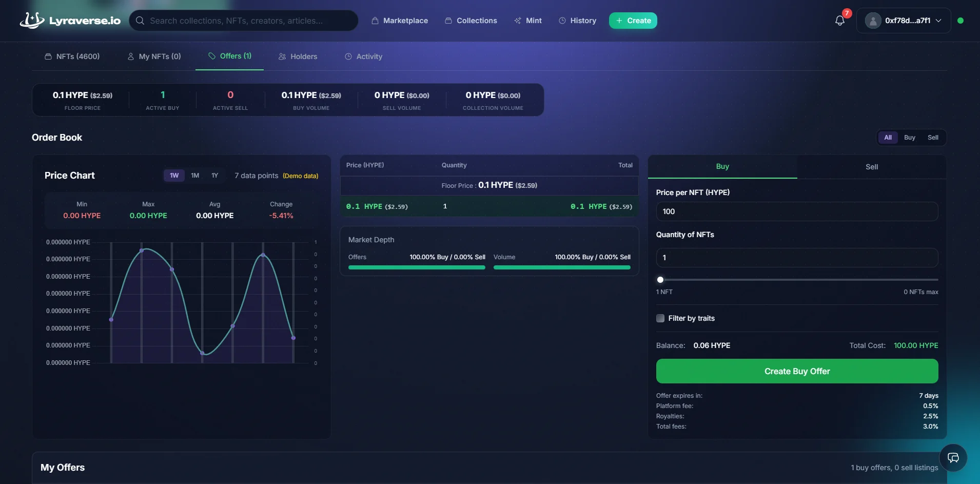
Task: Switch the Order Book filter to Sell
Action: point(933,137)
